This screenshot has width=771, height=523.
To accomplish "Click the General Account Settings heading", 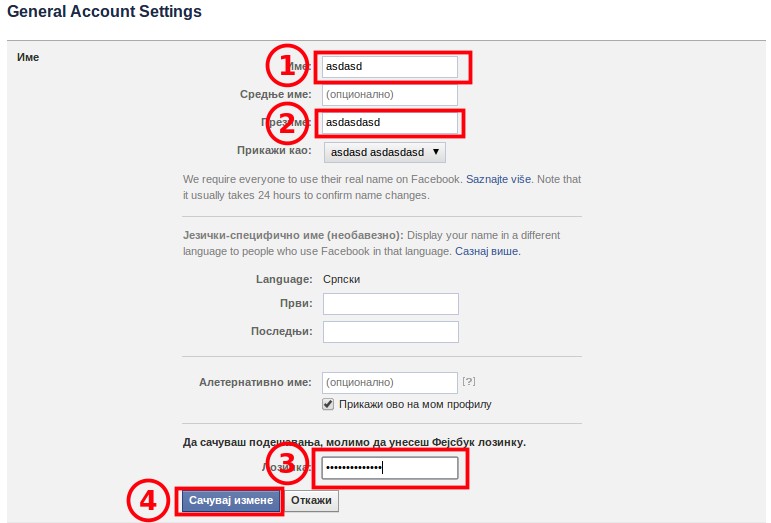I will (x=104, y=13).
